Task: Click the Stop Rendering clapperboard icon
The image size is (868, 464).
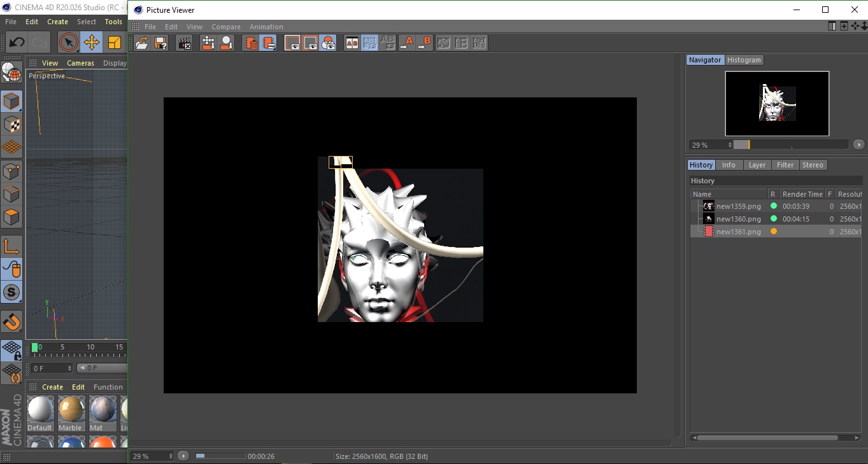Action: [184, 43]
